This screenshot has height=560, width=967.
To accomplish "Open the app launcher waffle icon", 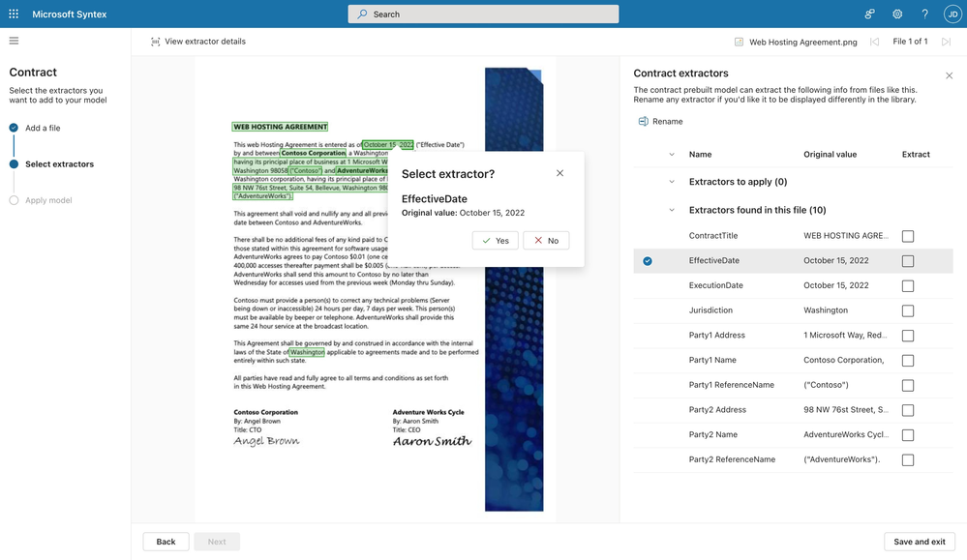I will point(14,14).
